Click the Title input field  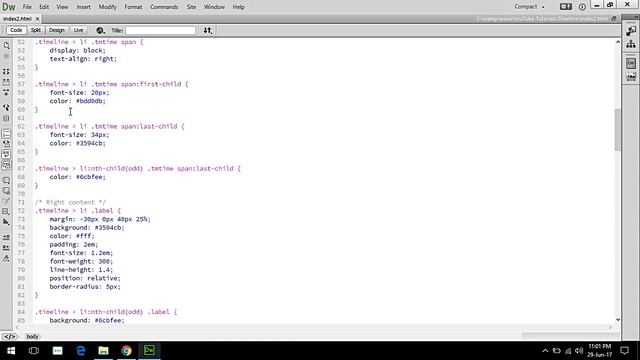(160, 31)
